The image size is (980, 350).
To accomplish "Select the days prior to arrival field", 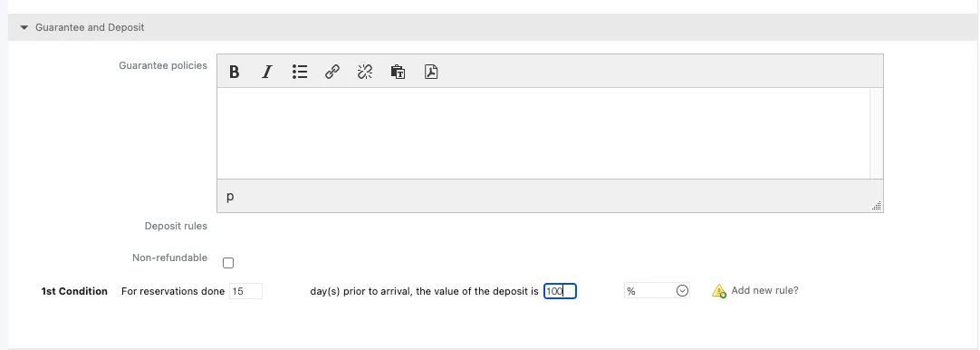I will pyautogui.click(x=245, y=291).
